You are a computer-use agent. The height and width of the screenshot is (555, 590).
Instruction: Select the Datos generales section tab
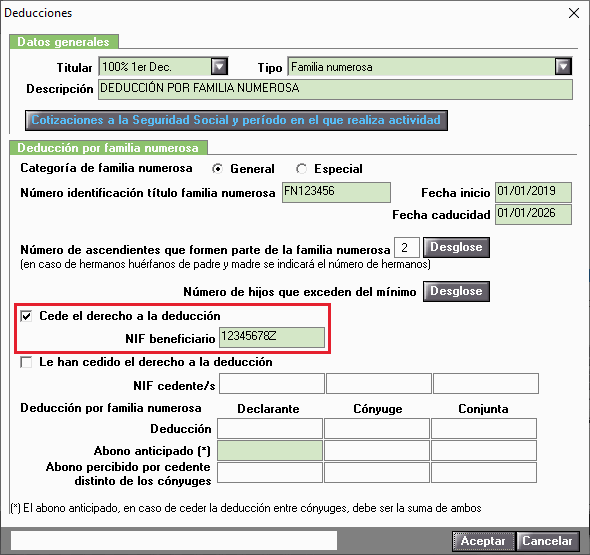click(x=64, y=42)
